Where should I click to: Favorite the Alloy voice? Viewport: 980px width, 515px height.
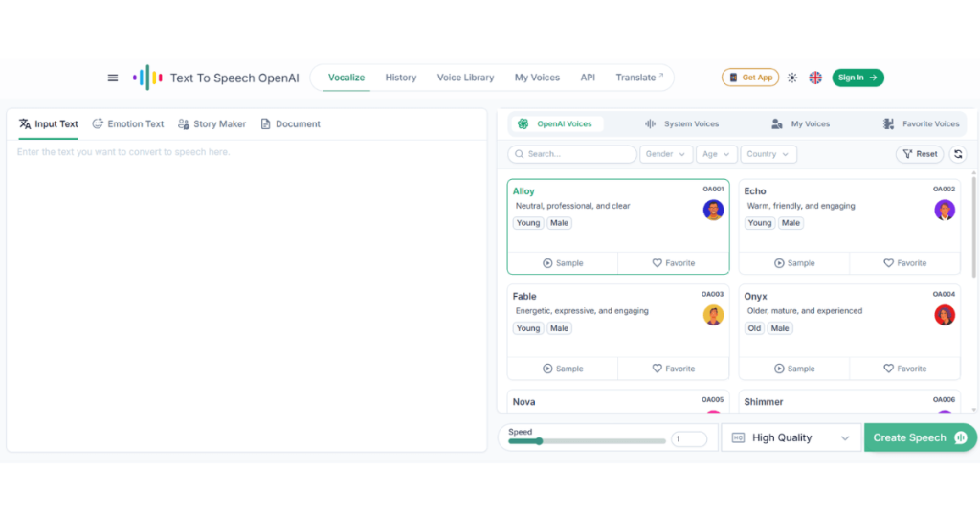coord(674,263)
